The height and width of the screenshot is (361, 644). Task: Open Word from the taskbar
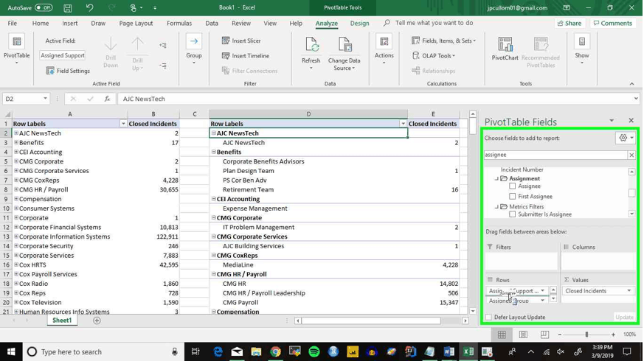(x=449, y=351)
